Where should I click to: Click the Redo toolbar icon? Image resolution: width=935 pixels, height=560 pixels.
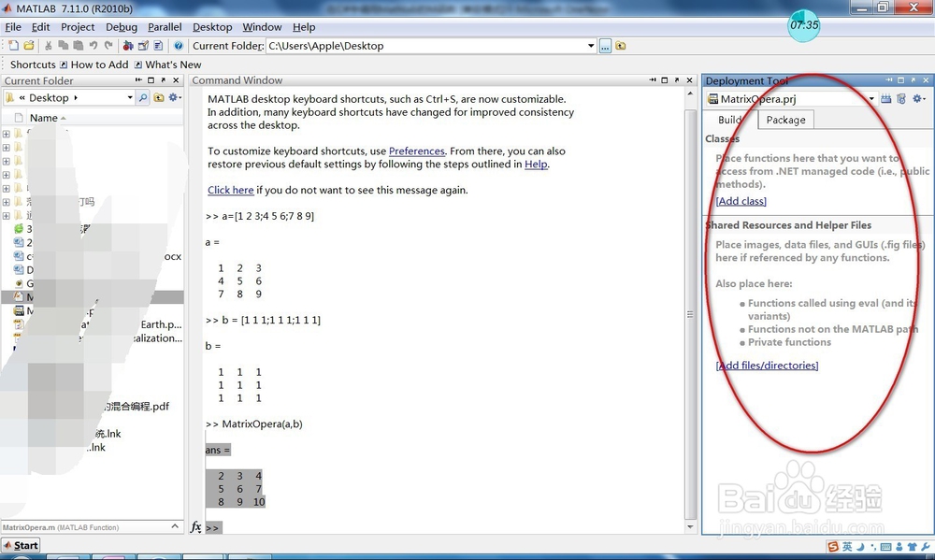(108, 45)
